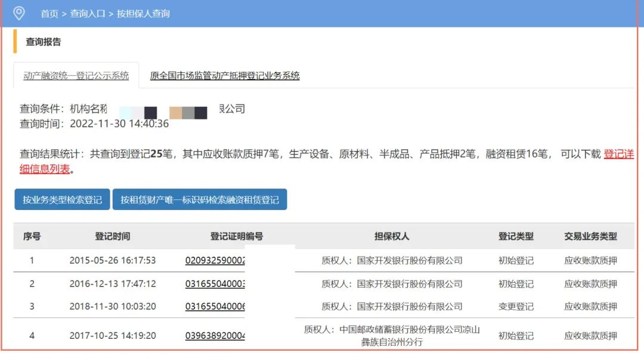Select the 变更登记 cell in row 3

tap(516, 307)
